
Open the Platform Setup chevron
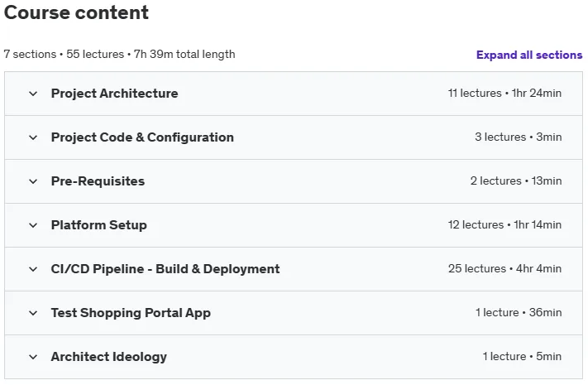pos(33,225)
